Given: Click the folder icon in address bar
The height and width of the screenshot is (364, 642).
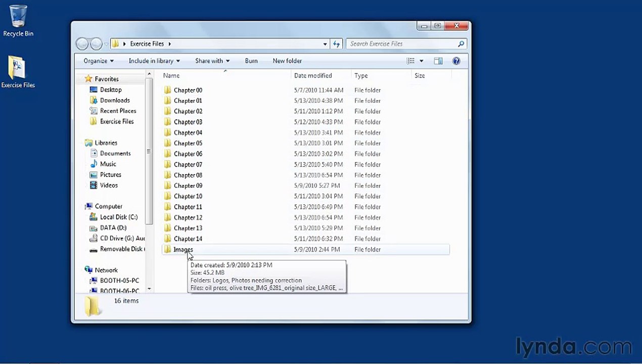Looking at the screenshot, I should (x=115, y=44).
